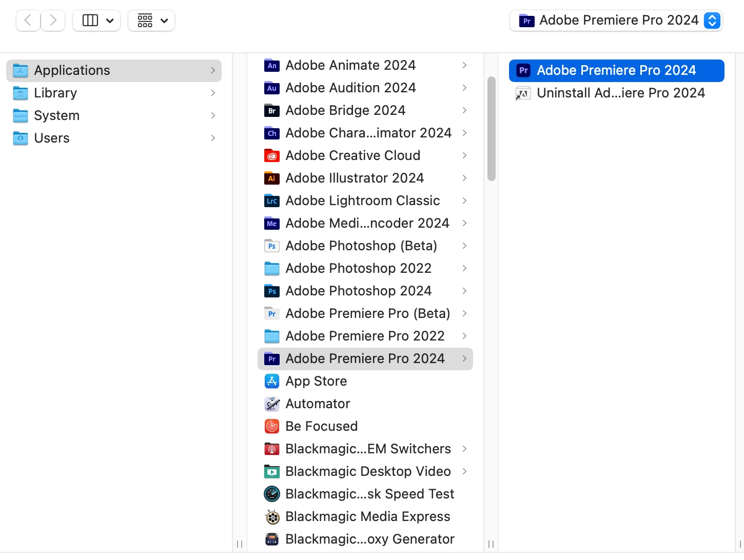The height and width of the screenshot is (560, 744).
Task: Expand Blackmagic Desktop Video chevron
Action: pos(464,471)
